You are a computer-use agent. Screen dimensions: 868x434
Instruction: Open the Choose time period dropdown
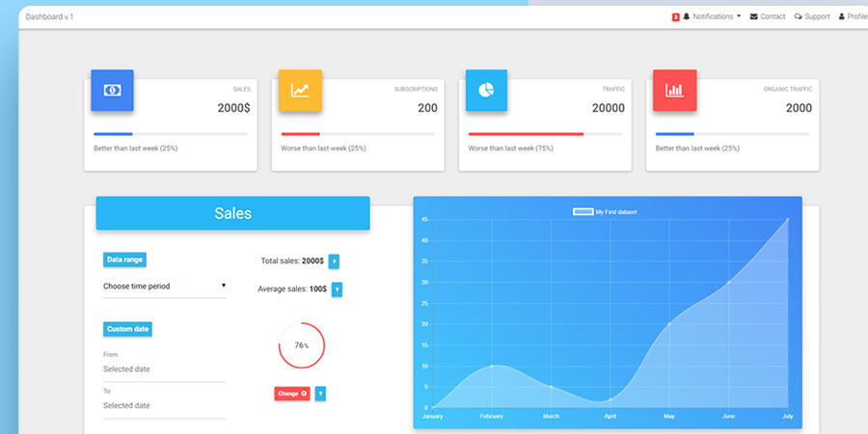pyautogui.click(x=164, y=286)
